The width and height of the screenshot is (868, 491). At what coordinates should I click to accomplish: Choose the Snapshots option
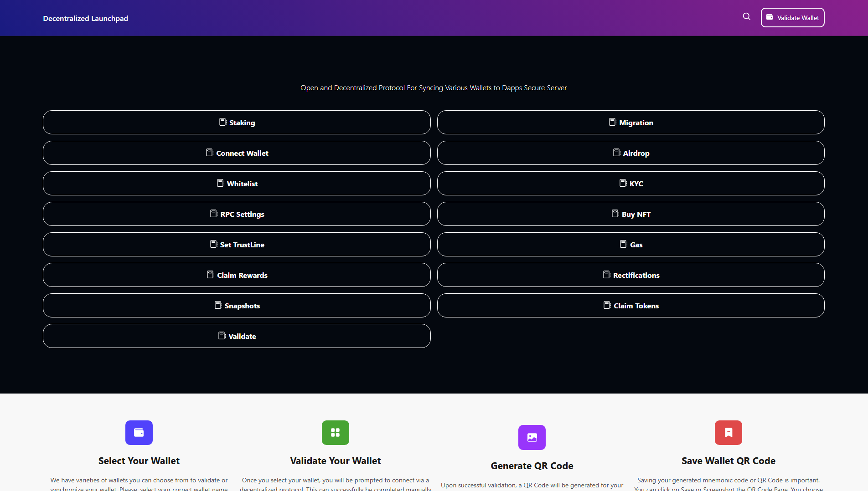(237, 306)
